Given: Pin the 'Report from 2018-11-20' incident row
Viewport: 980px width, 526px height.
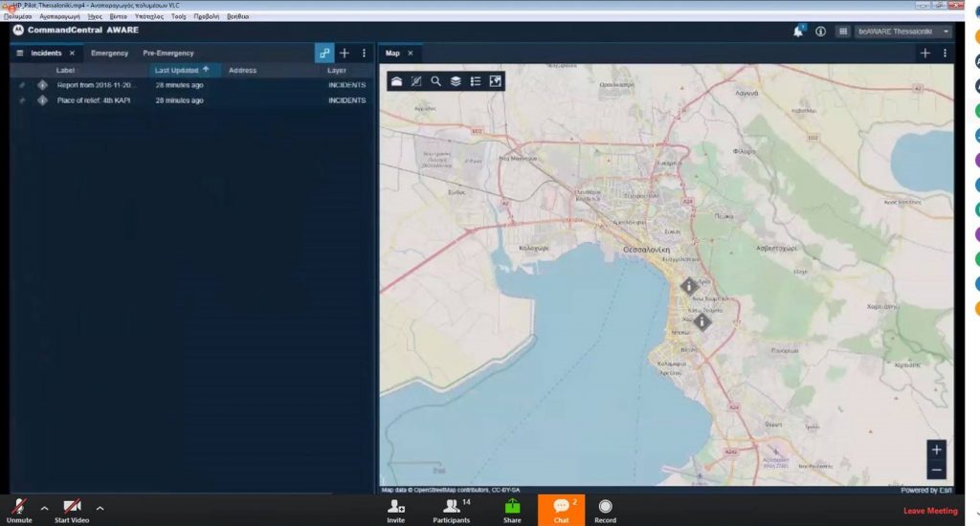Looking at the screenshot, I should (22, 85).
